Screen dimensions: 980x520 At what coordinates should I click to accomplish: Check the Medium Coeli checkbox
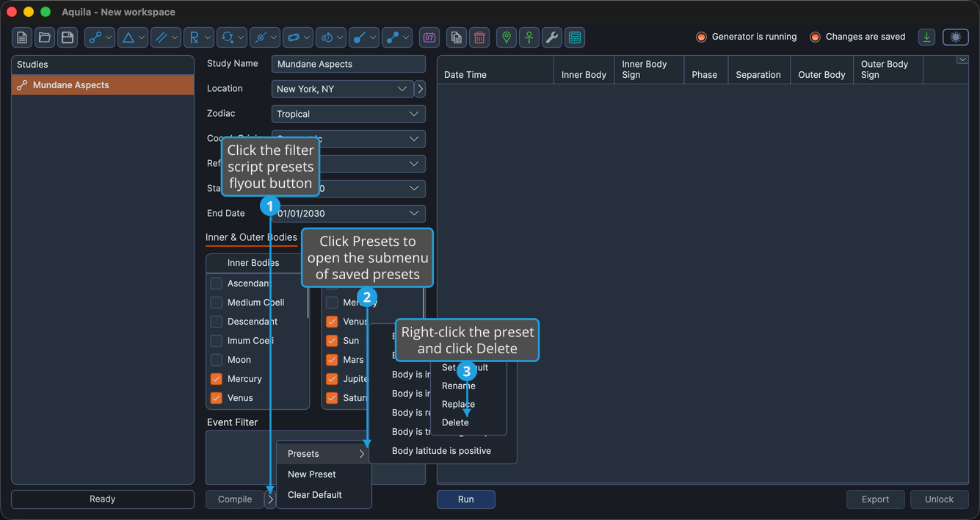coord(216,303)
